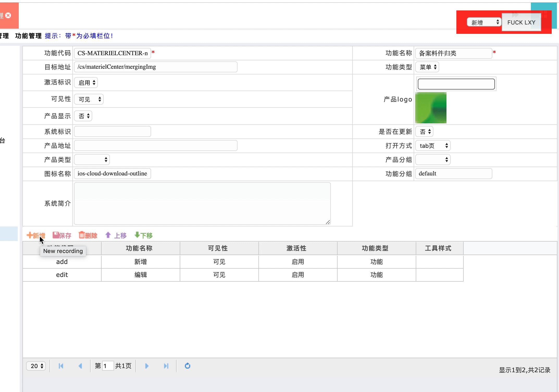
Task: Click the green 产品logo thumbnail image
Action: coord(431,108)
